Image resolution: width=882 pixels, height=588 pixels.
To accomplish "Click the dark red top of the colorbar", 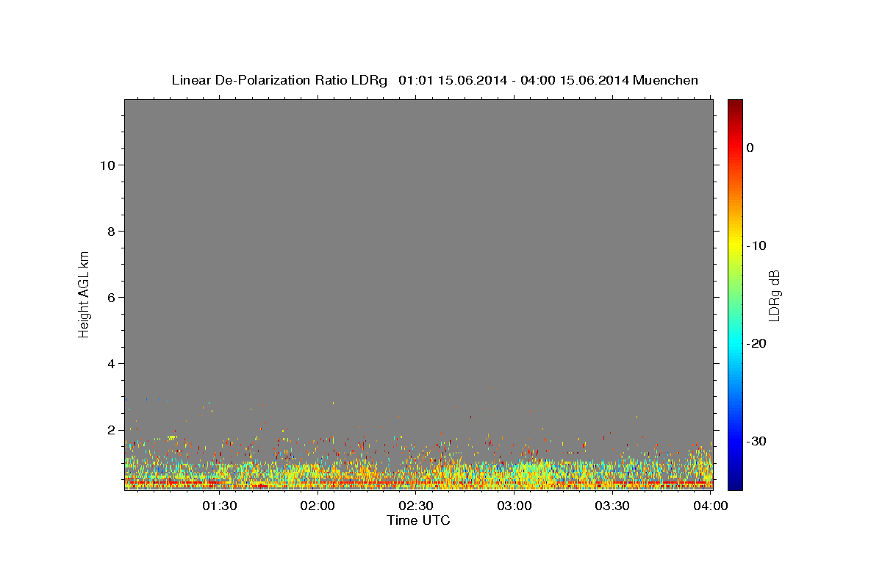I will [735, 104].
